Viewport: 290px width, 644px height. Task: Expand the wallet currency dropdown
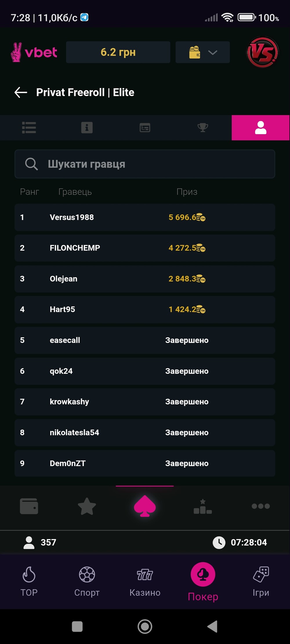tap(203, 52)
